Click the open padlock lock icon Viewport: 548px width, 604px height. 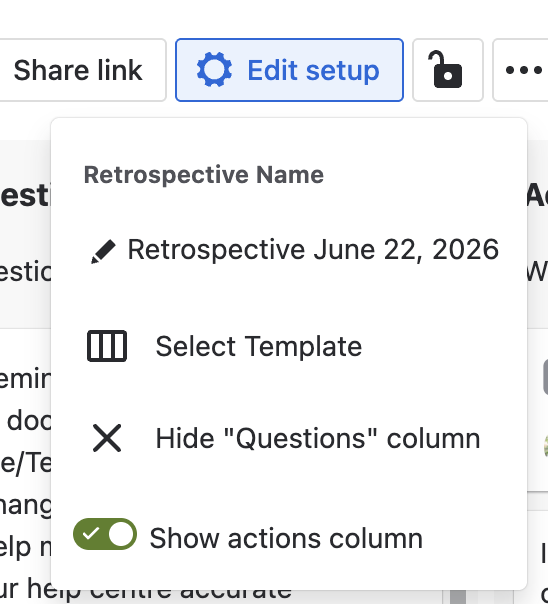[x=447, y=70]
